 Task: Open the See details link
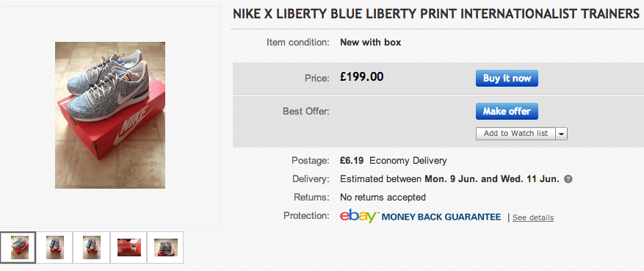click(x=532, y=217)
